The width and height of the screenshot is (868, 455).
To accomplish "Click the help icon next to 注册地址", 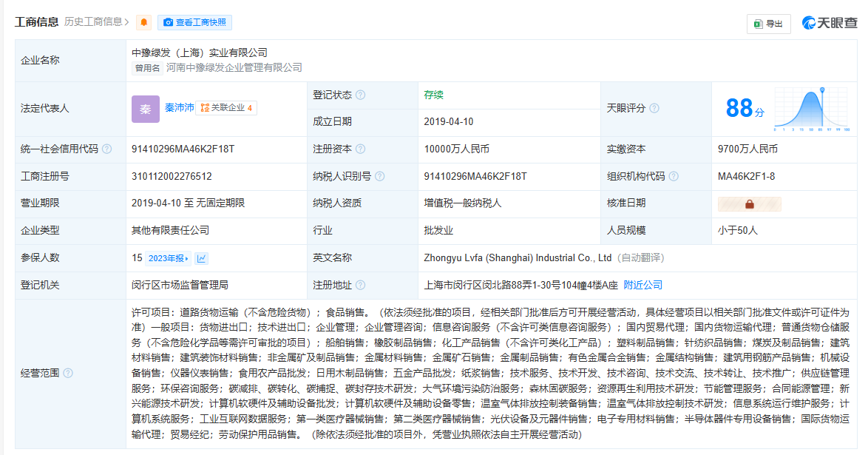I will [360, 285].
